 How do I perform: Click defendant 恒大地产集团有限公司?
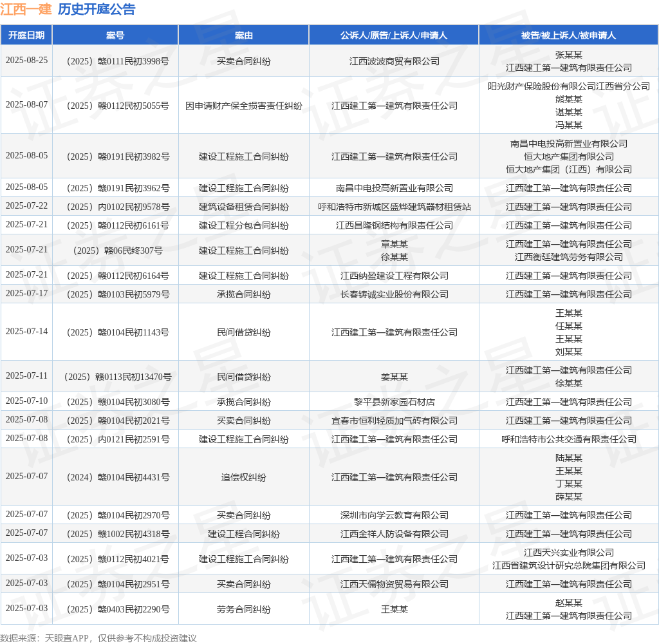click(x=569, y=156)
